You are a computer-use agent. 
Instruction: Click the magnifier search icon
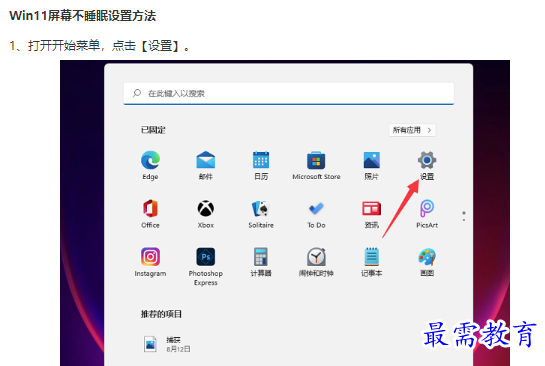click(x=137, y=93)
